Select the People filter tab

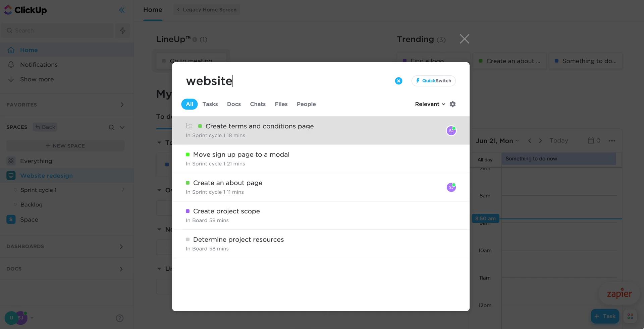pos(306,104)
